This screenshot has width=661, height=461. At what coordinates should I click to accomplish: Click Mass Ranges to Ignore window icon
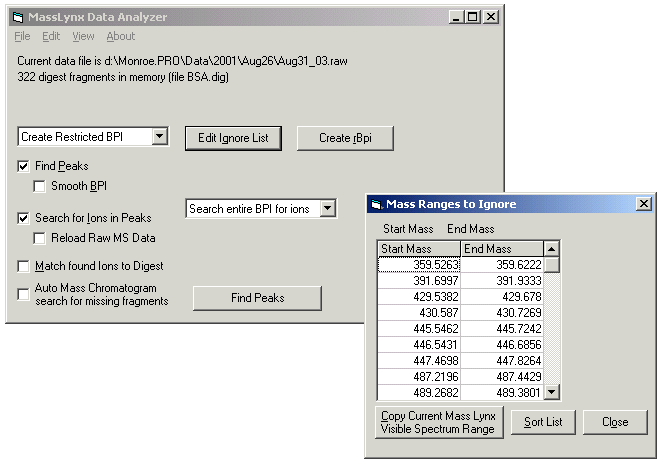(376, 205)
